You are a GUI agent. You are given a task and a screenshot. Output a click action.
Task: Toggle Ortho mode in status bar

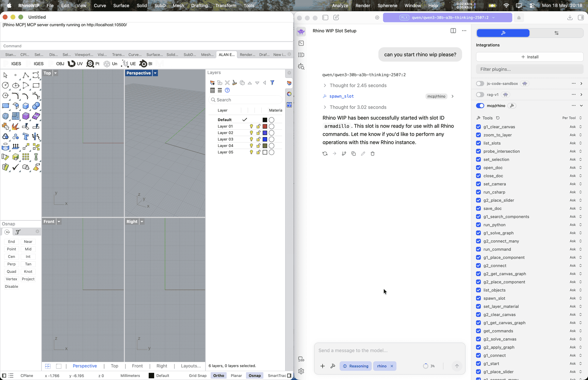pyautogui.click(x=219, y=376)
